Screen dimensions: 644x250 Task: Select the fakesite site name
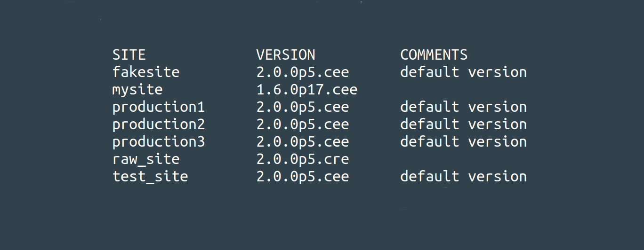point(146,72)
